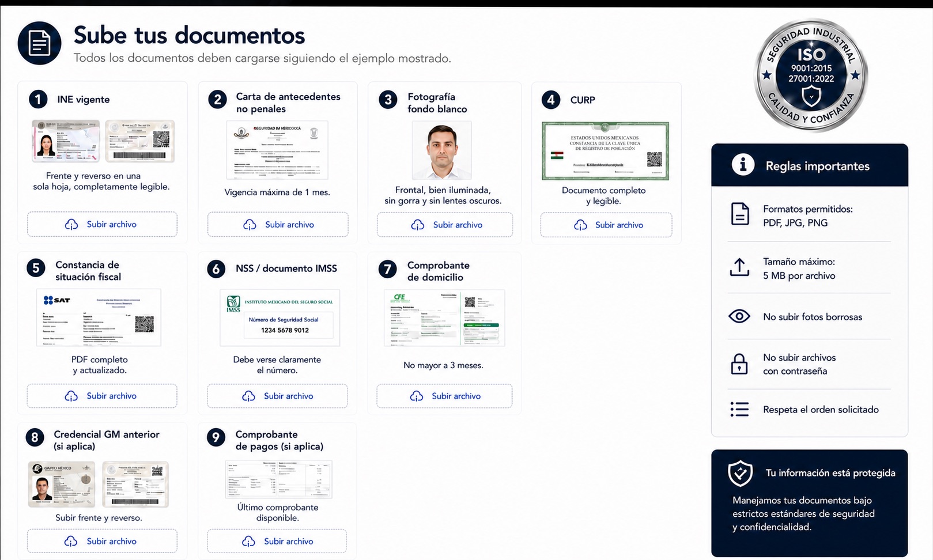
Task: Click the info icon in Reglas importantes
Action: pyautogui.click(x=743, y=165)
